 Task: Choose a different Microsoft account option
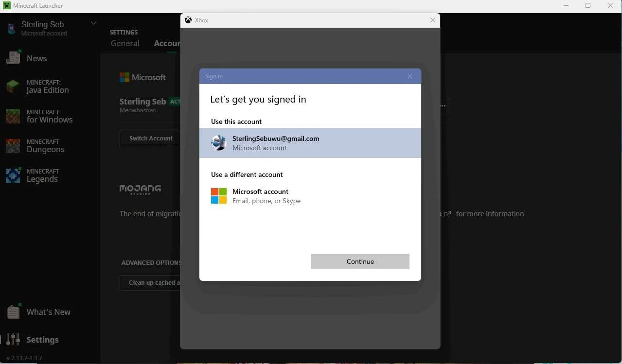click(x=310, y=196)
